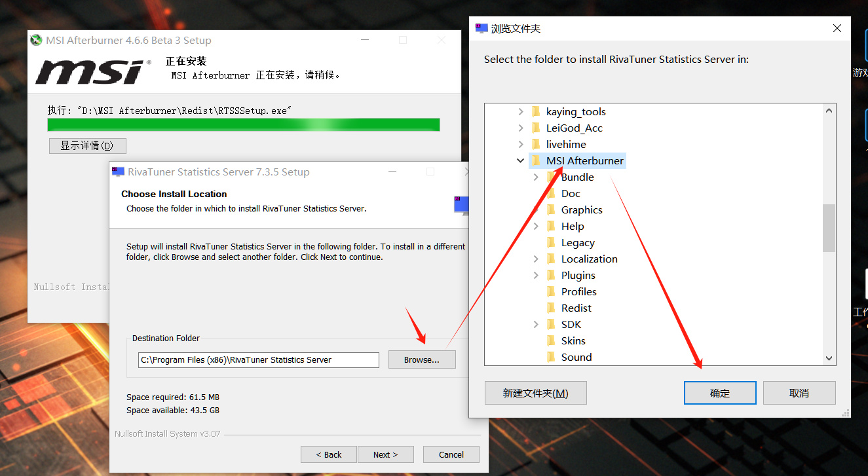This screenshot has height=476, width=868.
Task: Click the 'Space required: 61.5 MB' text
Action: point(173,397)
